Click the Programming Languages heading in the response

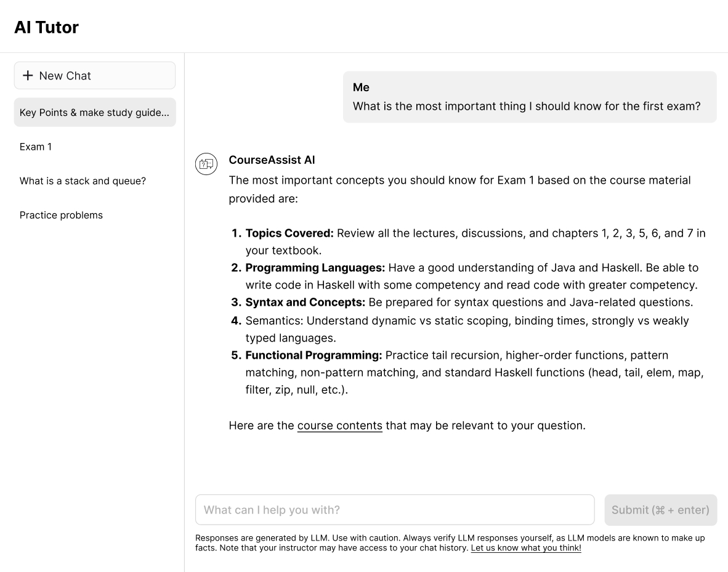[315, 268]
